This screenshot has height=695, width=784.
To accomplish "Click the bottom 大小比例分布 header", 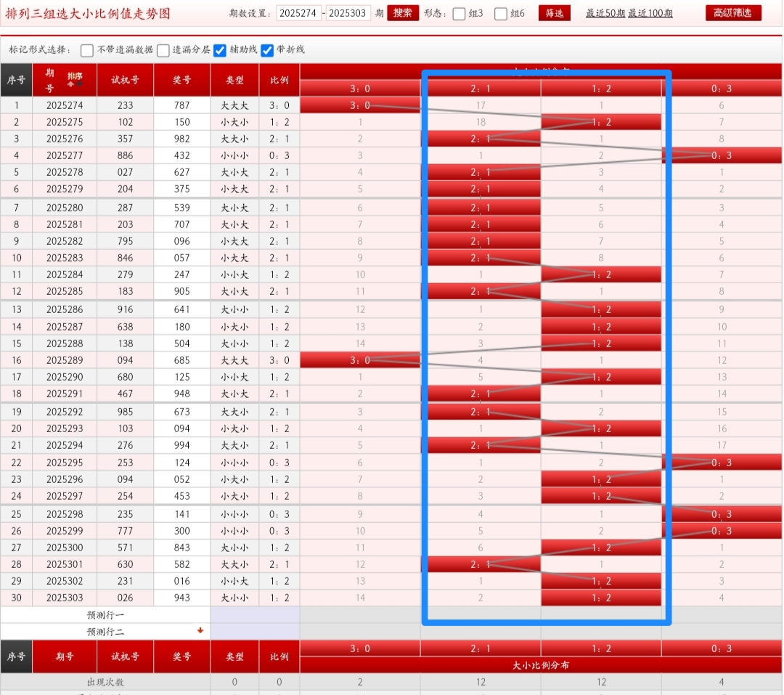I will pos(541,665).
